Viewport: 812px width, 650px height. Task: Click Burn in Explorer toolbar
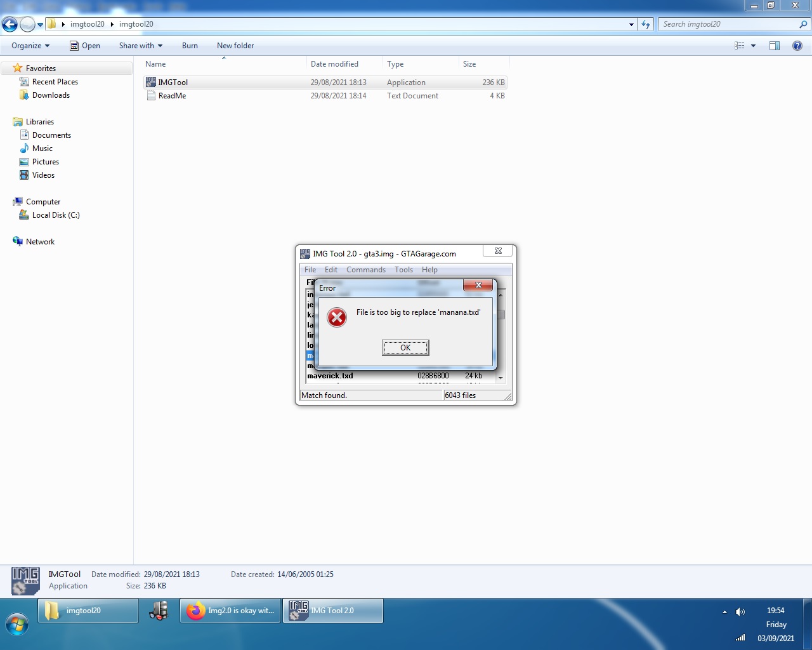point(190,46)
